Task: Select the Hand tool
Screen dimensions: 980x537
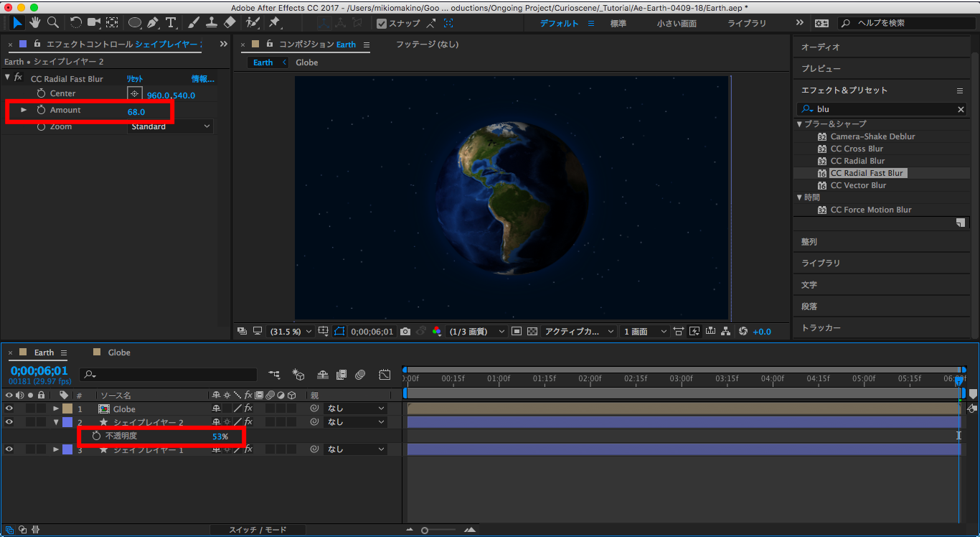Action: (34, 23)
